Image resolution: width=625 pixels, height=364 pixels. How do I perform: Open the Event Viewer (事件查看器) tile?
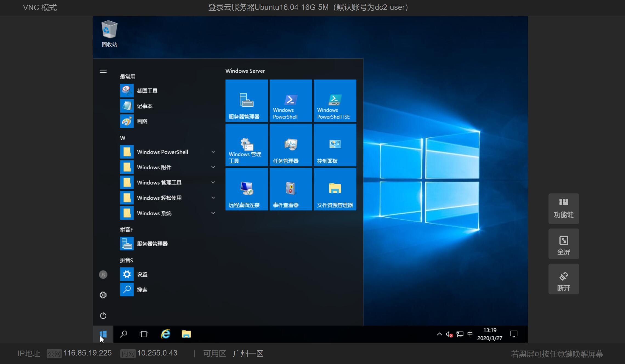(x=291, y=189)
